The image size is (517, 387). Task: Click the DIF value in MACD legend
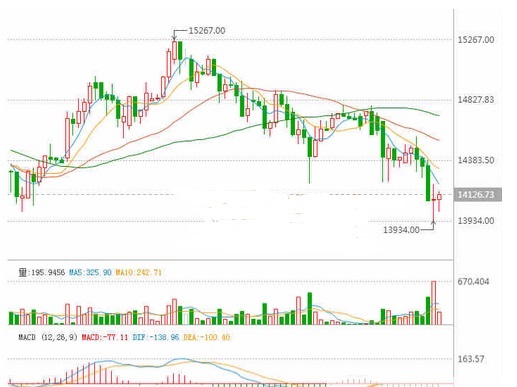click(156, 337)
